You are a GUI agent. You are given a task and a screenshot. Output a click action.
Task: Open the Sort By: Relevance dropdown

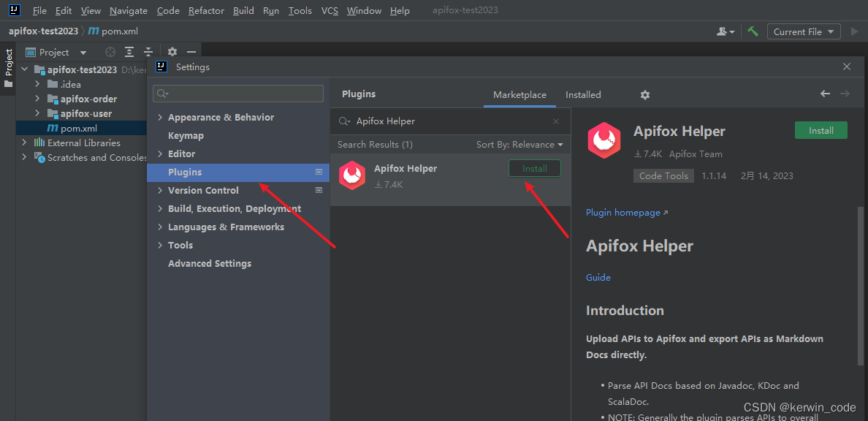(519, 145)
